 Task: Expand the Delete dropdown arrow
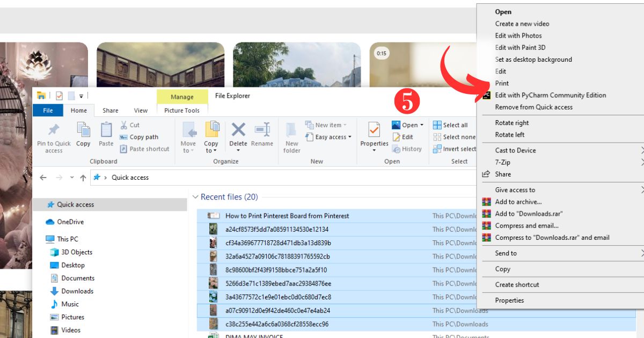pos(238,151)
